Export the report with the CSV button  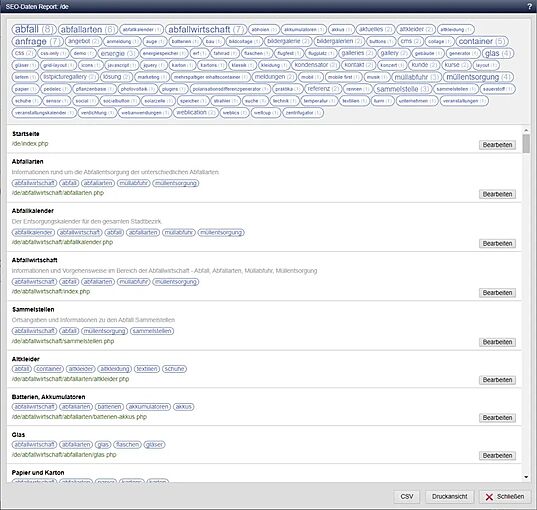(407, 496)
